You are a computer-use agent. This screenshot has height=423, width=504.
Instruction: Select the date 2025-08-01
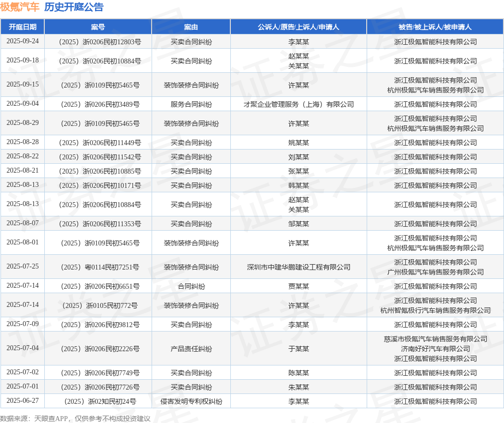click(23, 242)
